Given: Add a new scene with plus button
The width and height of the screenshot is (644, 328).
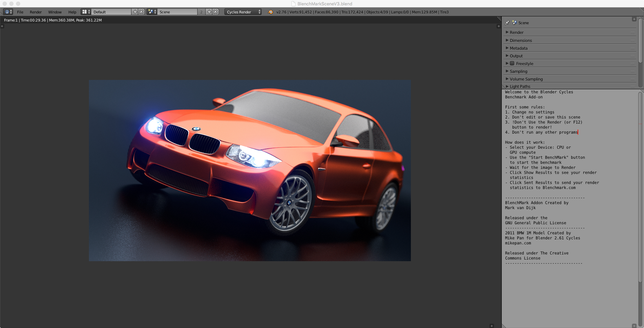Looking at the screenshot, I should coord(209,12).
